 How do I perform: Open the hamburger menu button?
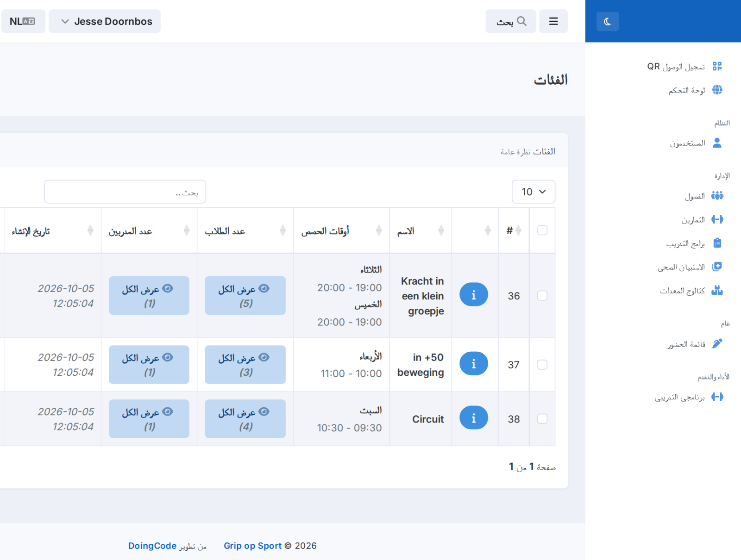[x=553, y=21]
